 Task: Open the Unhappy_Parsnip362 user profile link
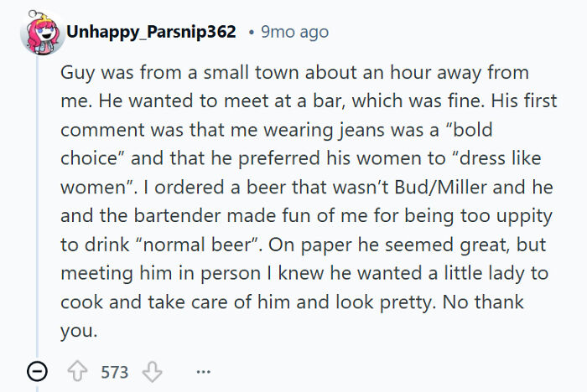[x=151, y=32]
